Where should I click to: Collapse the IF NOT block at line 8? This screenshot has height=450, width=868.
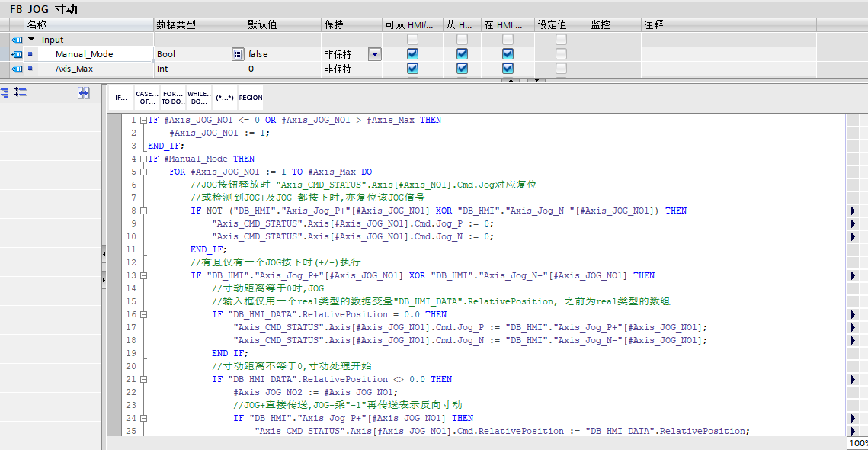143,211
